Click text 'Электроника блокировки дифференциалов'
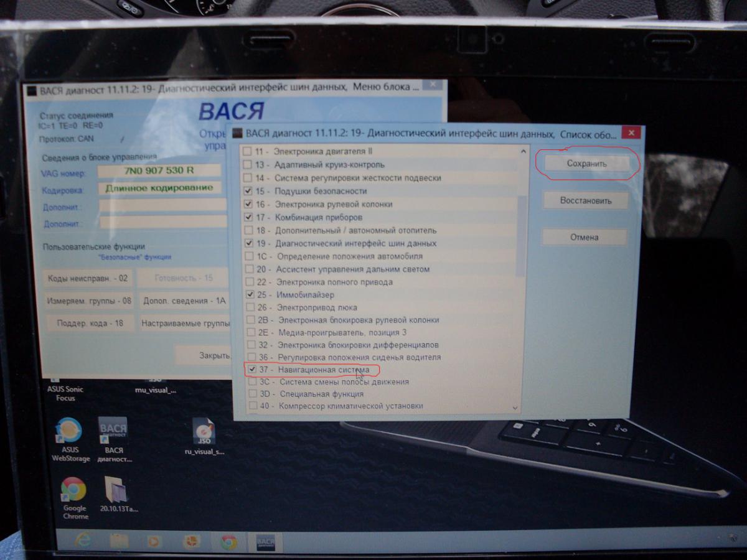Image resolution: width=747 pixels, height=560 pixels. pos(358,345)
